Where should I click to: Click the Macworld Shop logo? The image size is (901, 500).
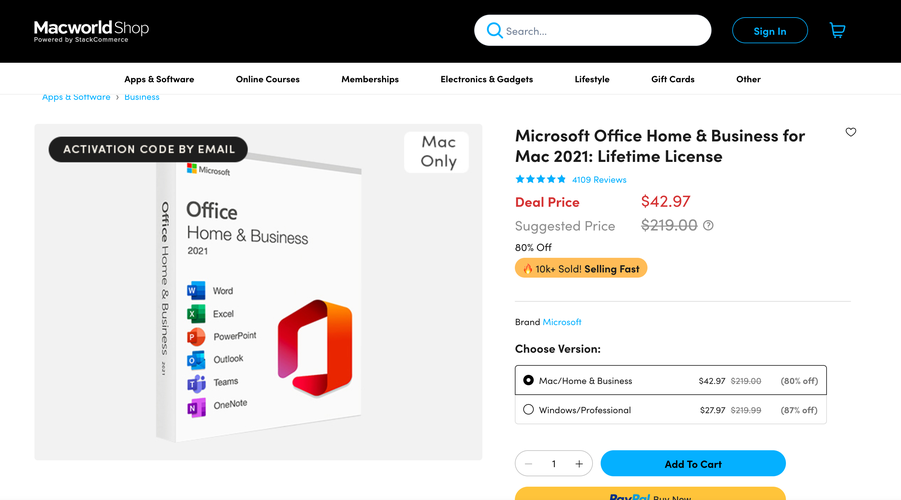[91, 31]
